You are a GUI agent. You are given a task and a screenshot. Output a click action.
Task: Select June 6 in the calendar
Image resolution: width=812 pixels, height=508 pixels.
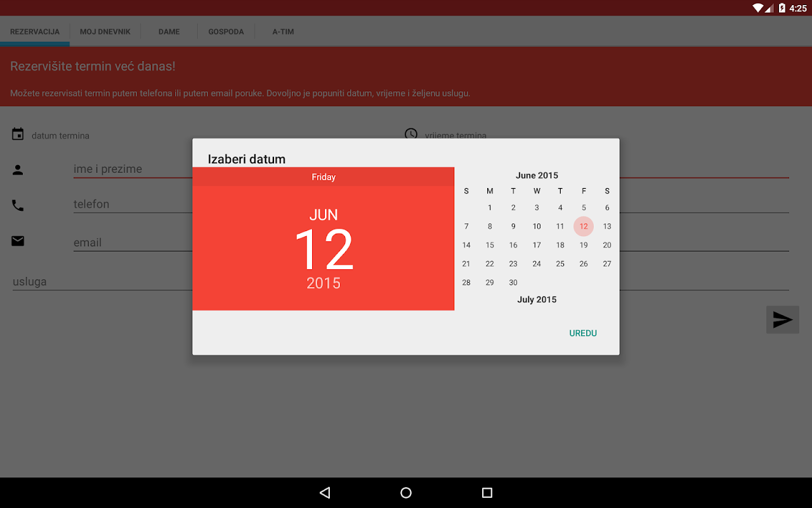pyautogui.click(x=607, y=208)
